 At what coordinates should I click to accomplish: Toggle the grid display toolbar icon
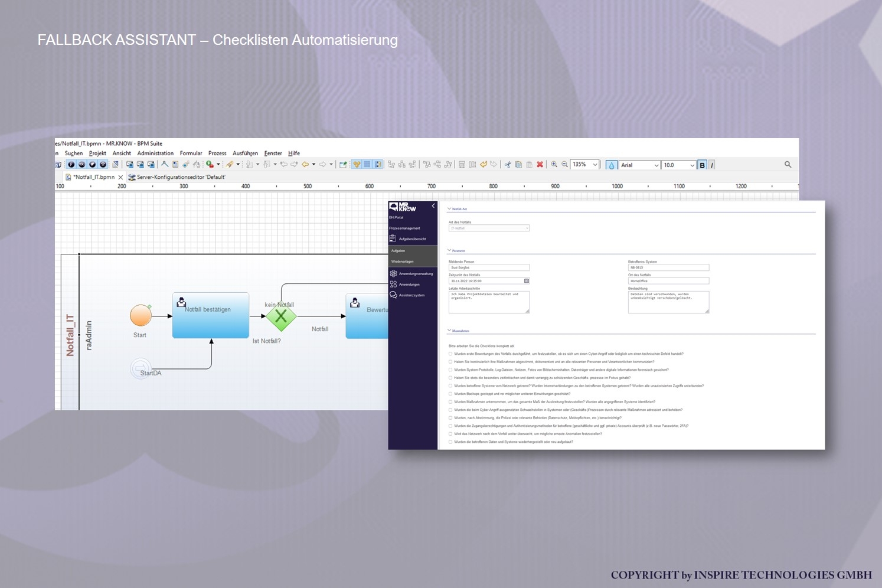(x=367, y=165)
